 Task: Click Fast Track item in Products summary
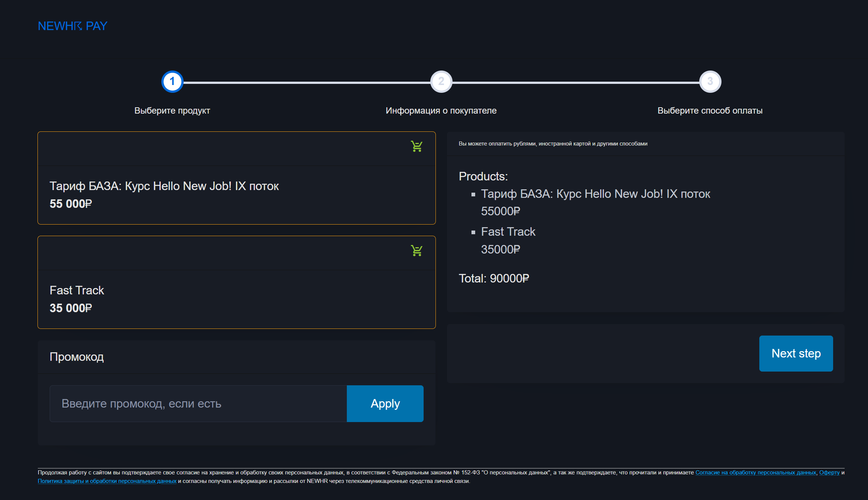[508, 232]
